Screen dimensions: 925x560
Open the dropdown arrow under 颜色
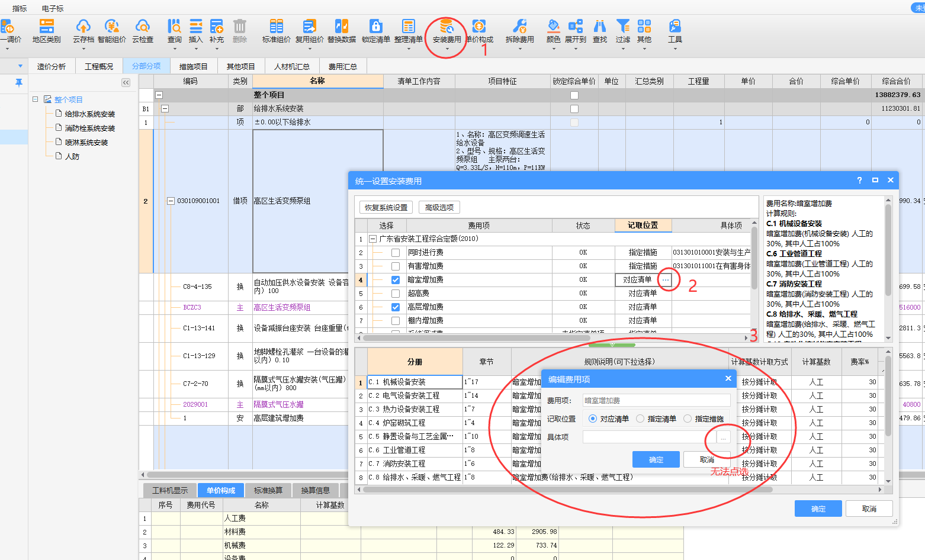[553, 49]
